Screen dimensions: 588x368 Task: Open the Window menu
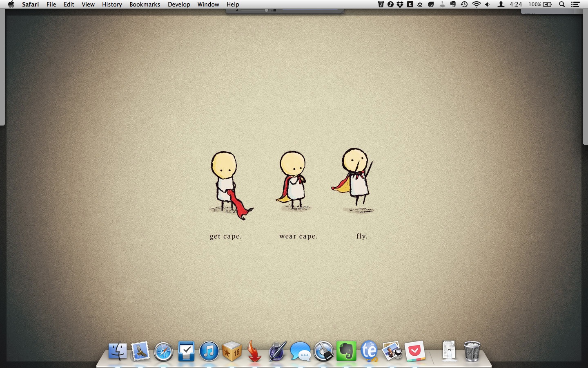pyautogui.click(x=208, y=4)
